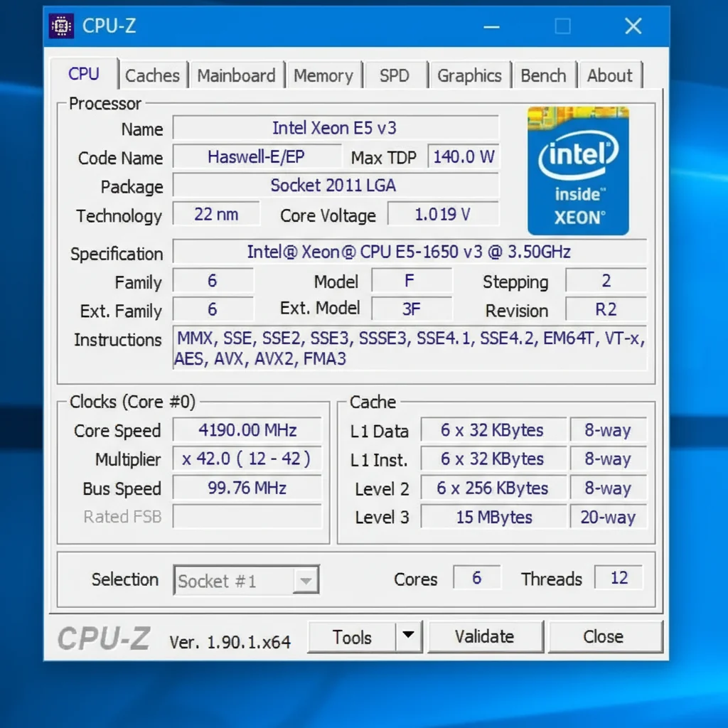Select the CPU tab
Image resolution: width=728 pixels, height=728 pixels.
pos(84,74)
